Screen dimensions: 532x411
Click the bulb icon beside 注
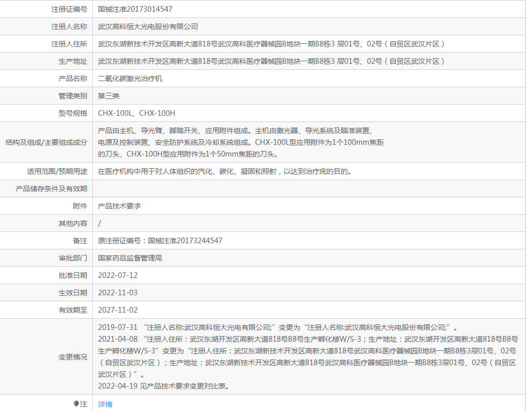coord(76,404)
